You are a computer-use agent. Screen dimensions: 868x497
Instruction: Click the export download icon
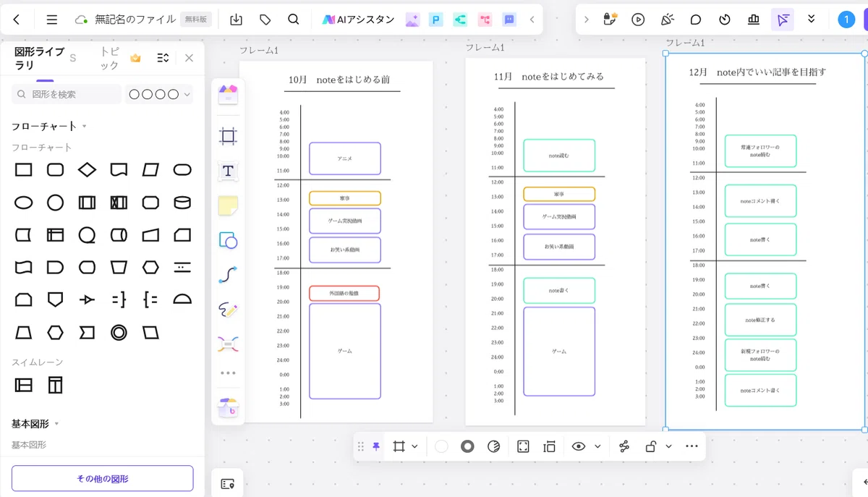(x=236, y=20)
